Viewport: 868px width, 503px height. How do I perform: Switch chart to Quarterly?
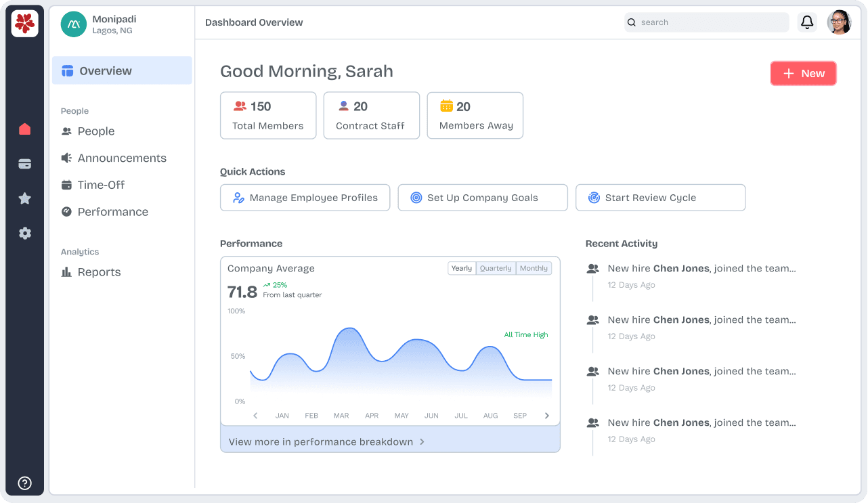[x=496, y=268]
